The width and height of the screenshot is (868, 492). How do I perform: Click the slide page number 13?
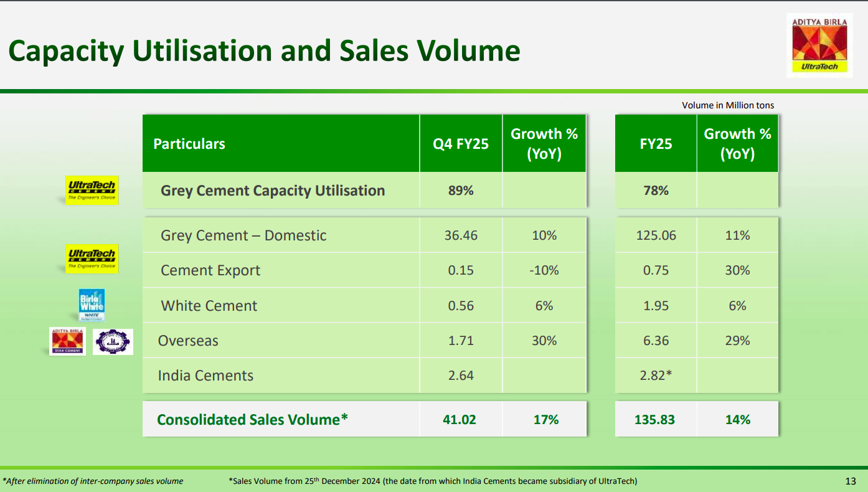(851, 481)
